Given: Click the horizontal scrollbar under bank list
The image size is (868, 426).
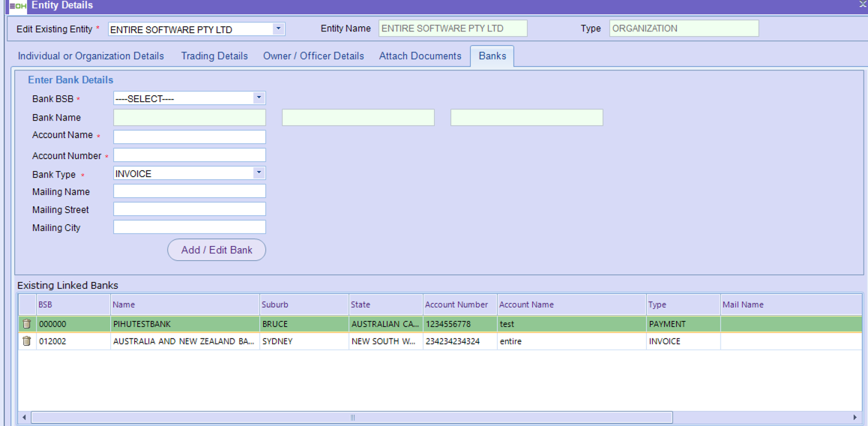Looking at the screenshot, I should 352,417.
